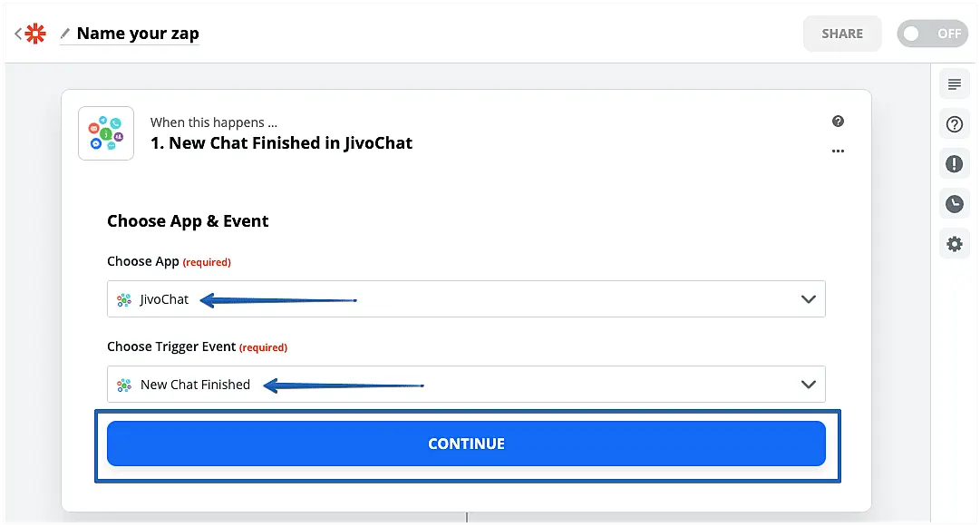Open the step three-dot more menu
Image resolution: width=980 pixels, height=527 pixels.
coord(838,151)
